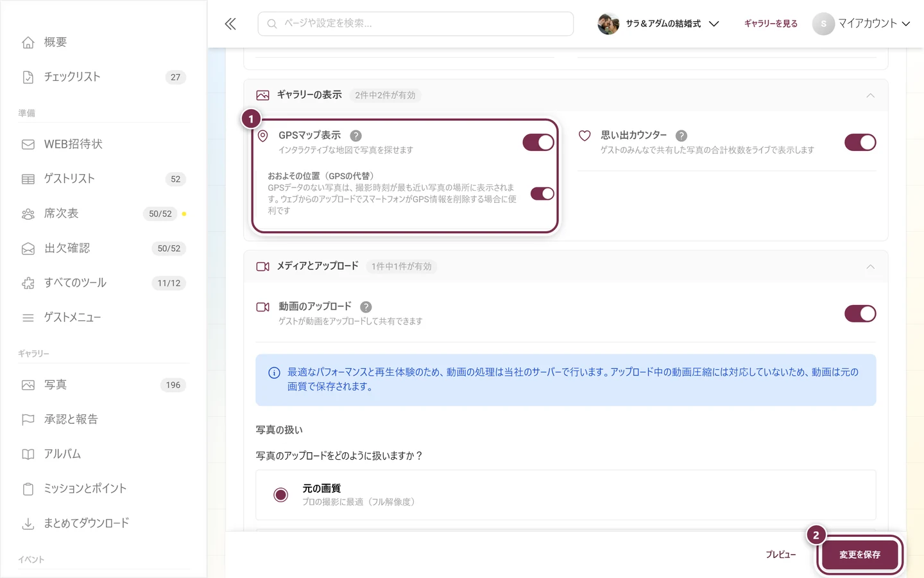This screenshot has width=924, height=578.
Task: Toggle 動画のアップロード switch
Action: click(860, 314)
